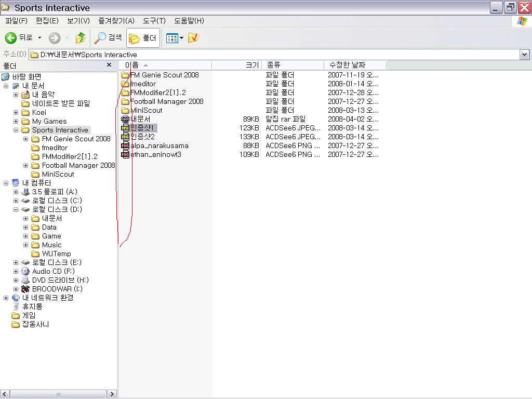Click the green forward arrow button

[54, 37]
